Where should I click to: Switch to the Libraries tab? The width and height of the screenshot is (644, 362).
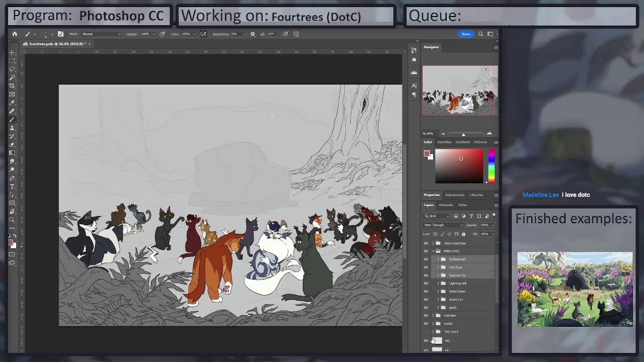point(476,195)
